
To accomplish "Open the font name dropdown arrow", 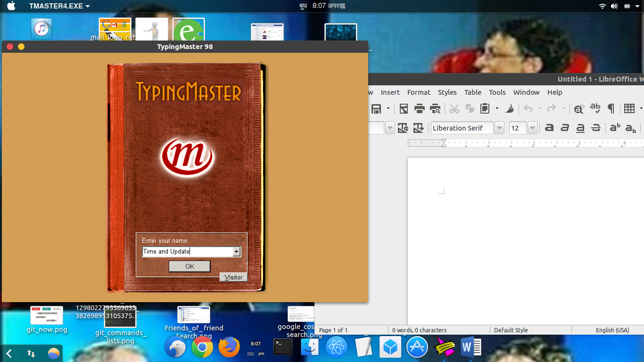I will (x=499, y=128).
